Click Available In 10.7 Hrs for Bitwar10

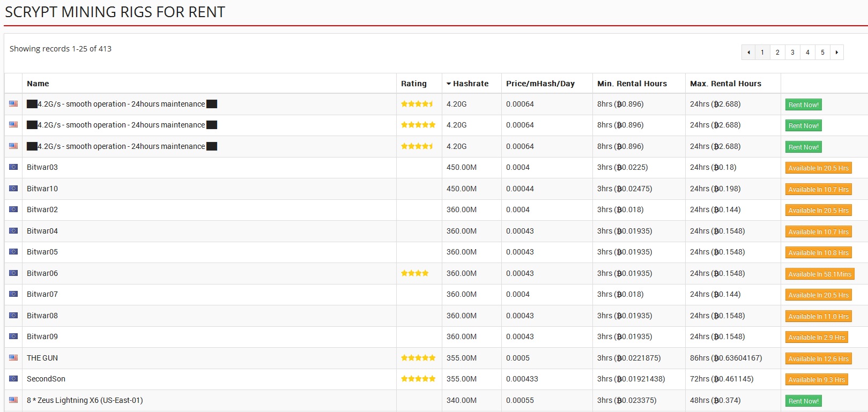(x=819, y=189)
